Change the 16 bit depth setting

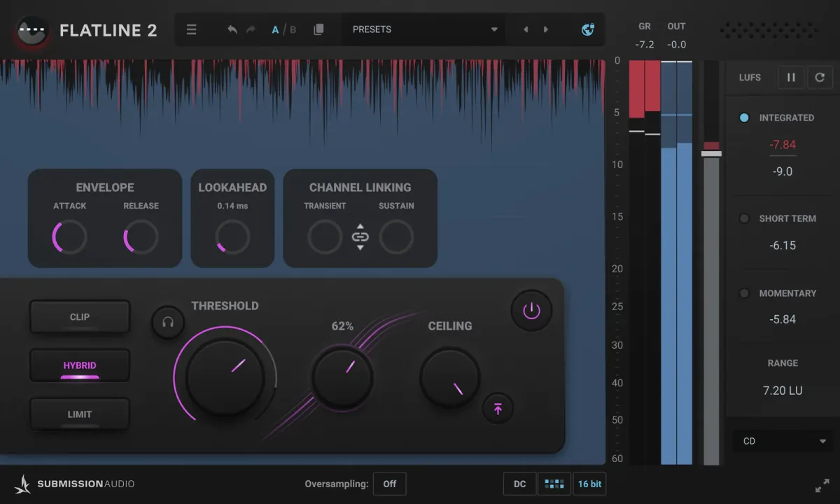pyautogui.click(x=589, y=484)
